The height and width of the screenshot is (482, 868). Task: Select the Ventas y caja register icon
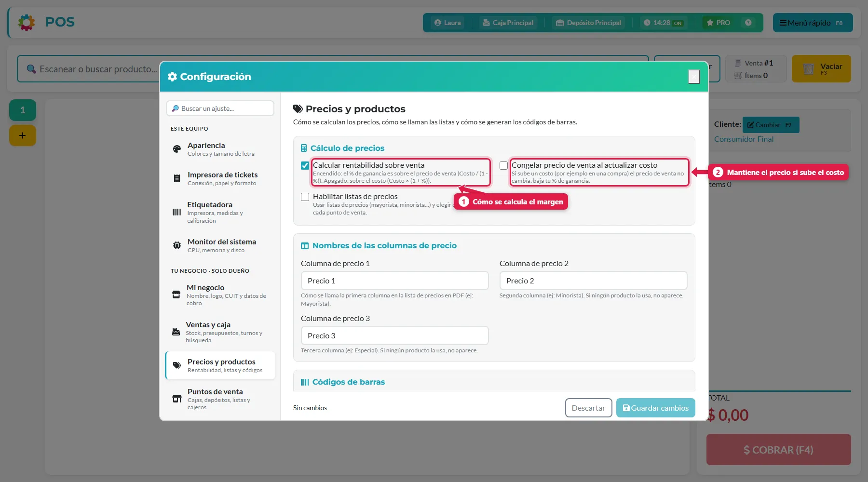click(x=176, y=332)
